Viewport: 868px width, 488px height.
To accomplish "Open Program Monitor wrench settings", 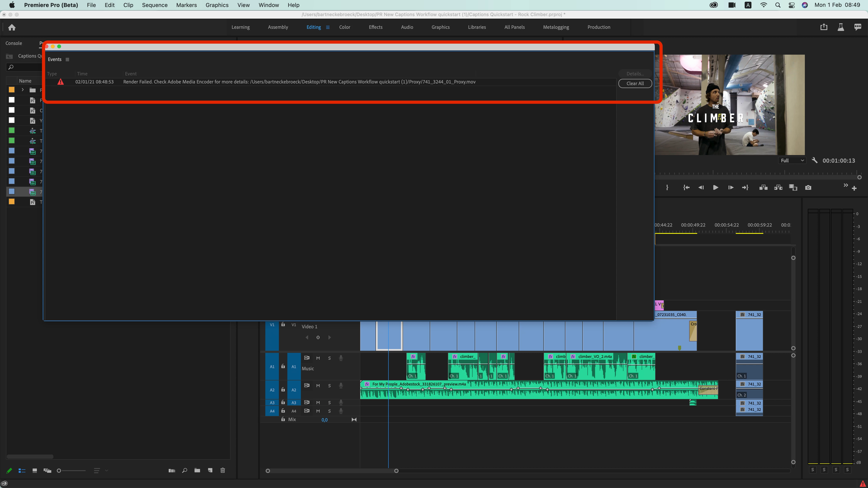I will pyautogui.click(x=814, y=160).
